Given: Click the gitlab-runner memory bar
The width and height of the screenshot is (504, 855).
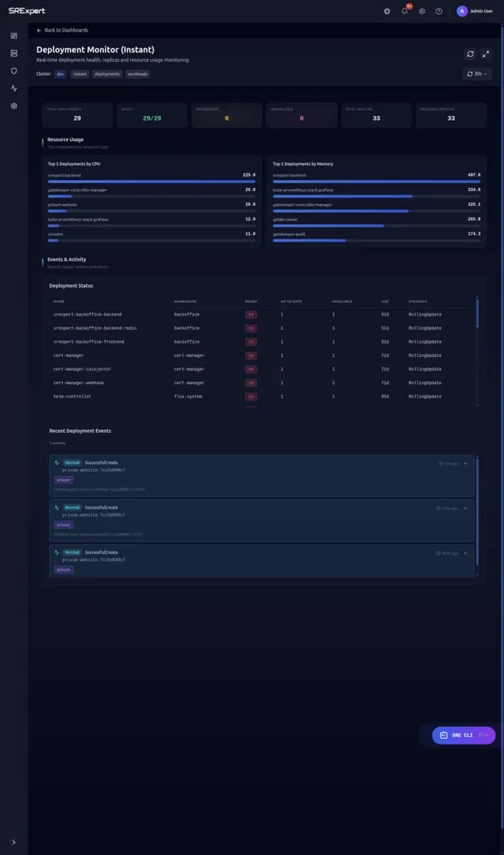Looking at the screenshot, I should point(377,226).
